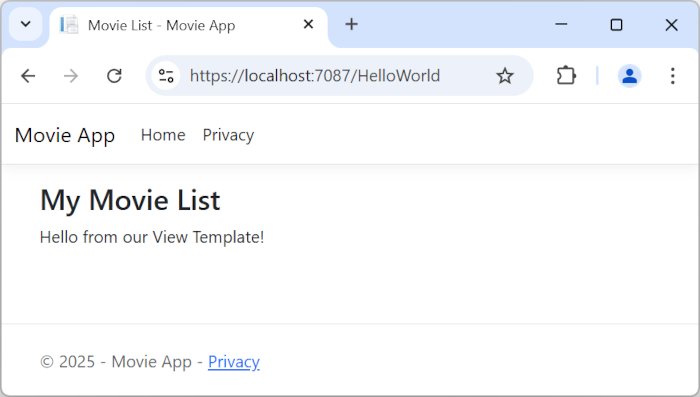Open the Extensions puzzle icon
Screen dimensions: 700x397
pos(566,75)
